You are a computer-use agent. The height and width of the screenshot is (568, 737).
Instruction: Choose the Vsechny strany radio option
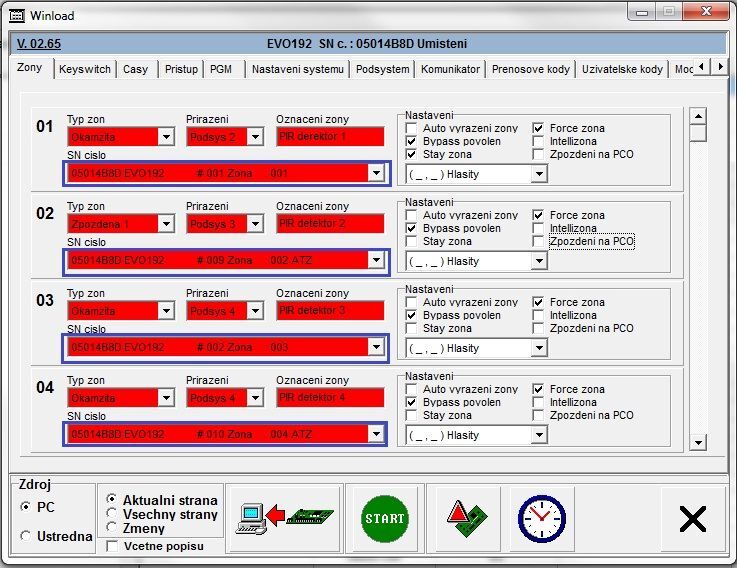112,514
